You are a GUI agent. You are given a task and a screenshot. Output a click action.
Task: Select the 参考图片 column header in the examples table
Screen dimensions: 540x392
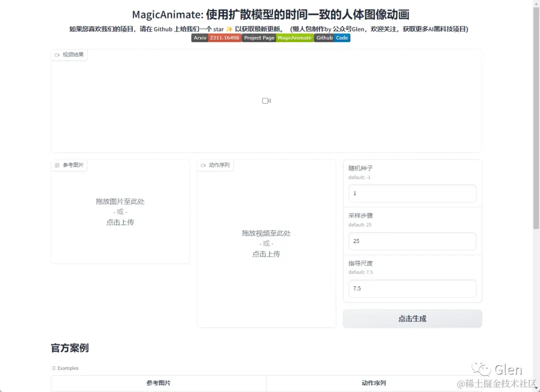point(158,382)
